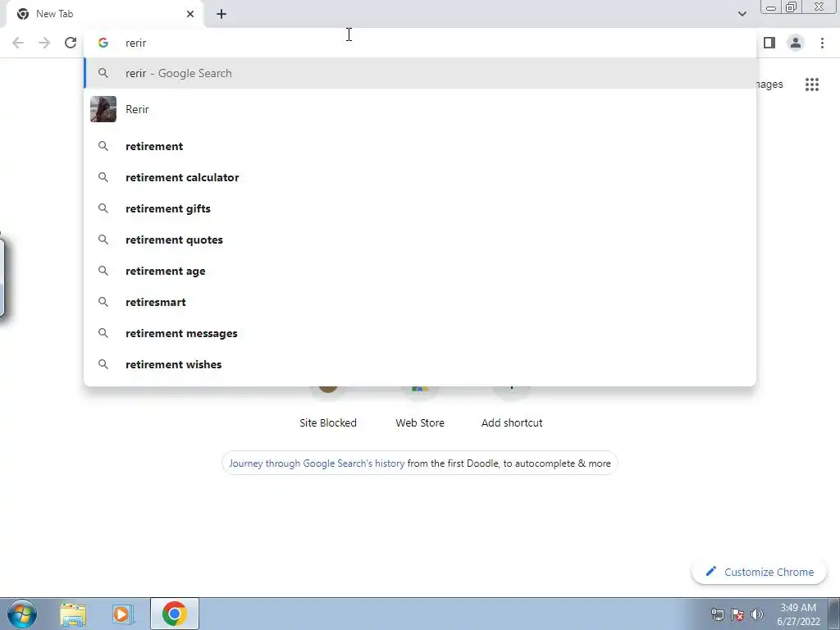840x630 pixels.
Task: Open the Action Center flag icon
Action: click(737, 614)
